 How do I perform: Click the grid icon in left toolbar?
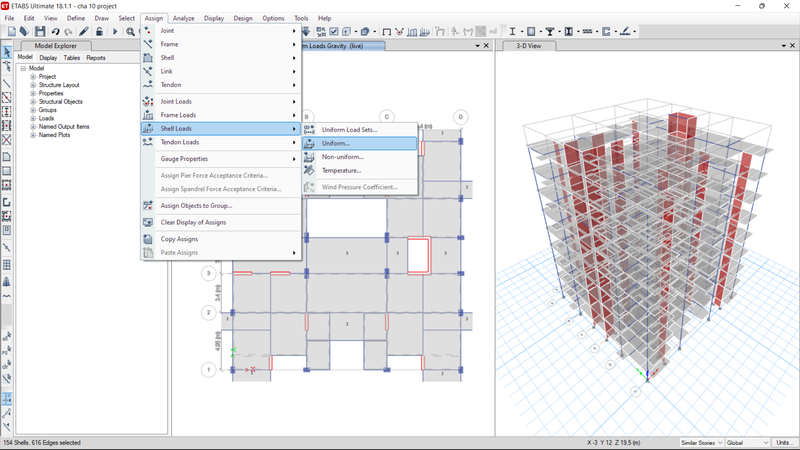[x=7, y=265]
